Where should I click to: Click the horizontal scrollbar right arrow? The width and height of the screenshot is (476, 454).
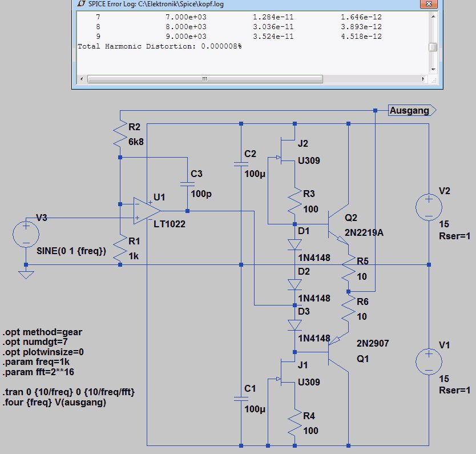(423, 79)
